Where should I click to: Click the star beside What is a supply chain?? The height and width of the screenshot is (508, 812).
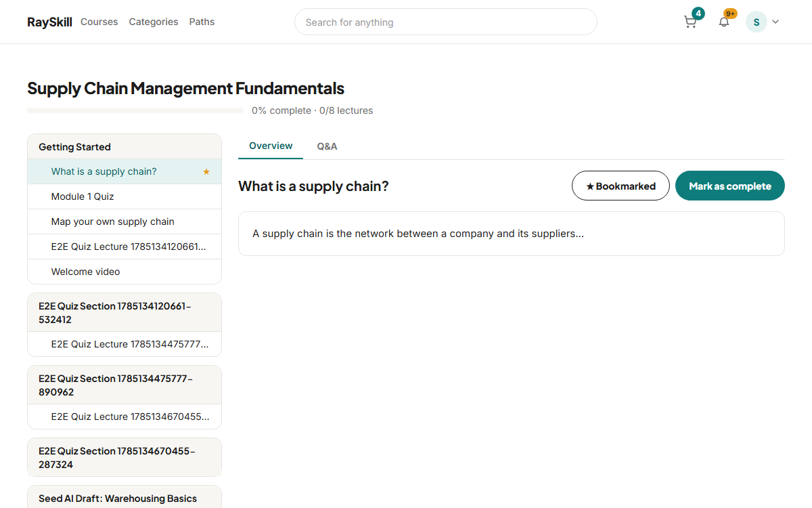pyautogui.click(x=206, y=171)
